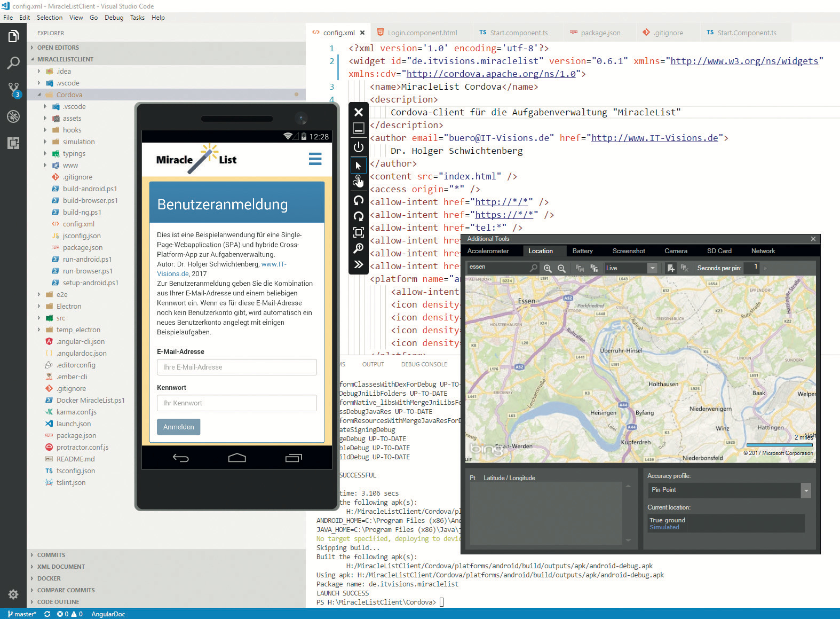Switch to the Battery tab
The height and width of the screenshot is (619, 840).
582,251
